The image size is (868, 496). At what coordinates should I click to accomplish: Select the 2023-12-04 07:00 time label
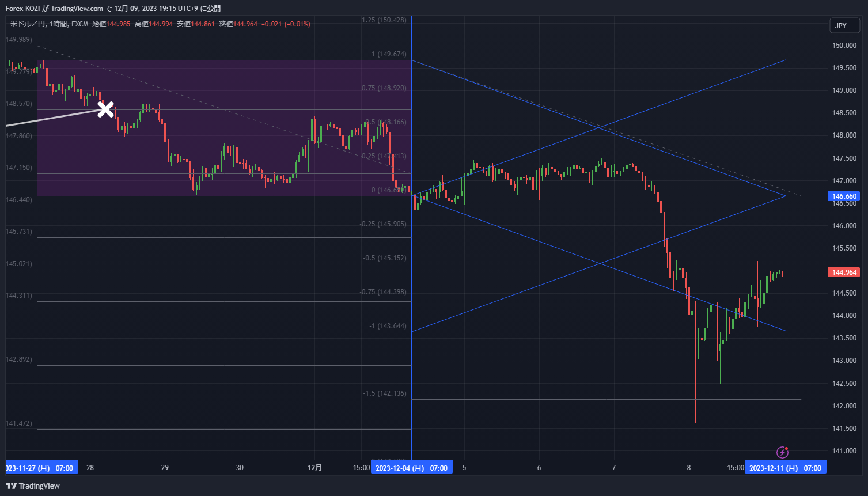411,468
